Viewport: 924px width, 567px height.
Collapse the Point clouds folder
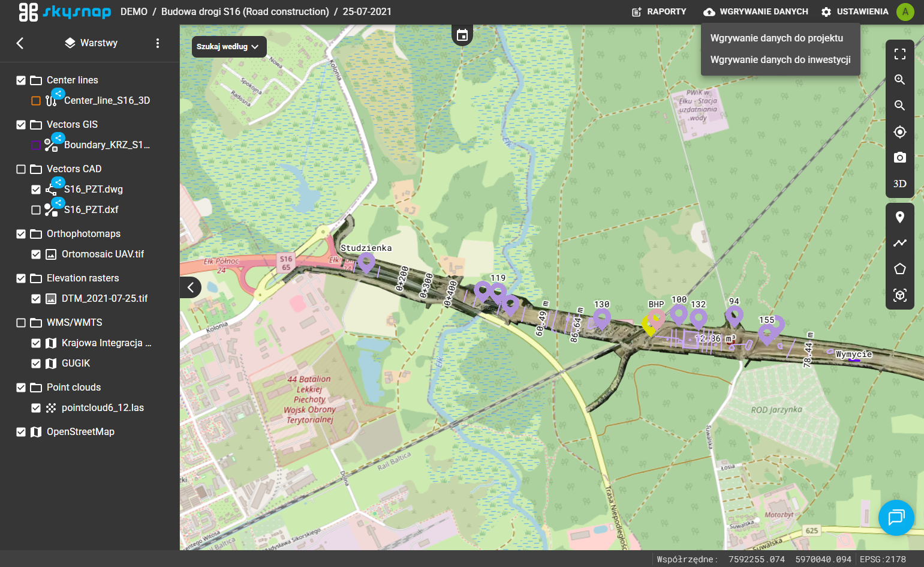pos(36,388)
